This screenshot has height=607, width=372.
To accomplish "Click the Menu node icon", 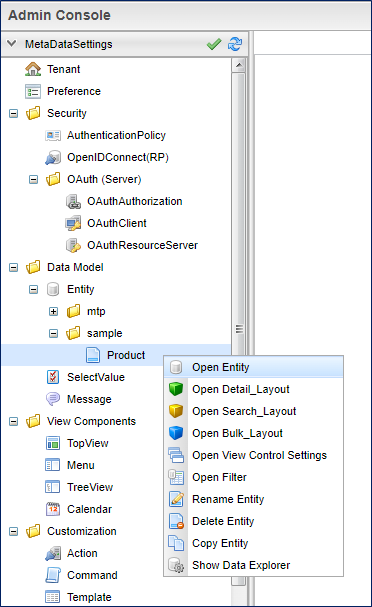I will [x=53, y=465].
